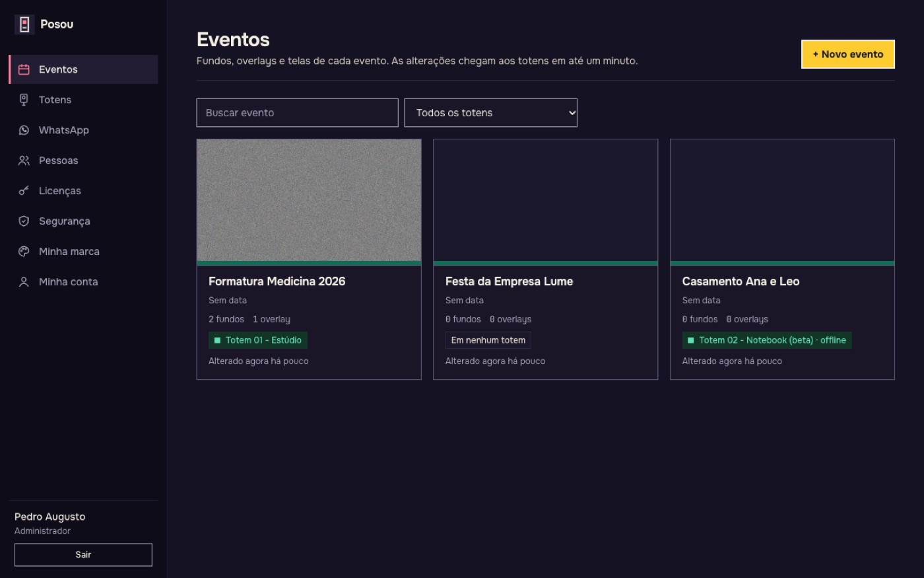Screen dimensions: 924x578
Task: Open Minha conta
Action: click(83, 282)
